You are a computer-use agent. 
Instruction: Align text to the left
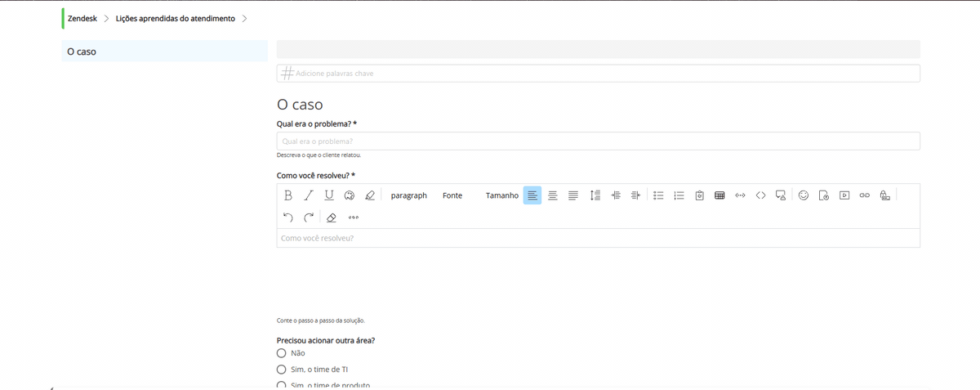coord(532,195)
